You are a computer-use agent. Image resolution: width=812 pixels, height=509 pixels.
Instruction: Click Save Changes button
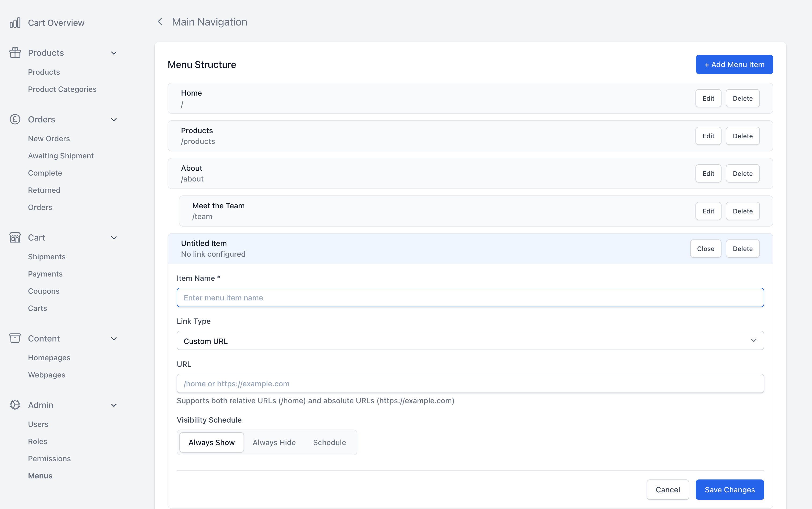point(730,490)
